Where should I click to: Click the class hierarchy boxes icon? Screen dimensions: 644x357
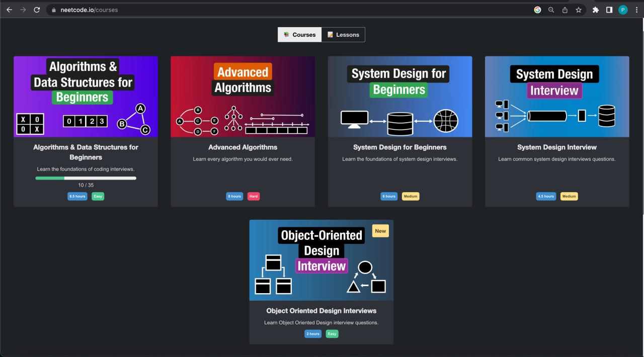coord(273,275)
